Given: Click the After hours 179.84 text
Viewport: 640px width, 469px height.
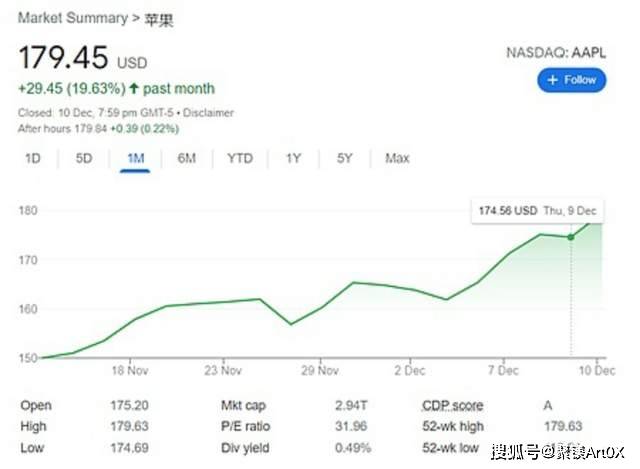Looking at the screenshot, I should (62, 129).
